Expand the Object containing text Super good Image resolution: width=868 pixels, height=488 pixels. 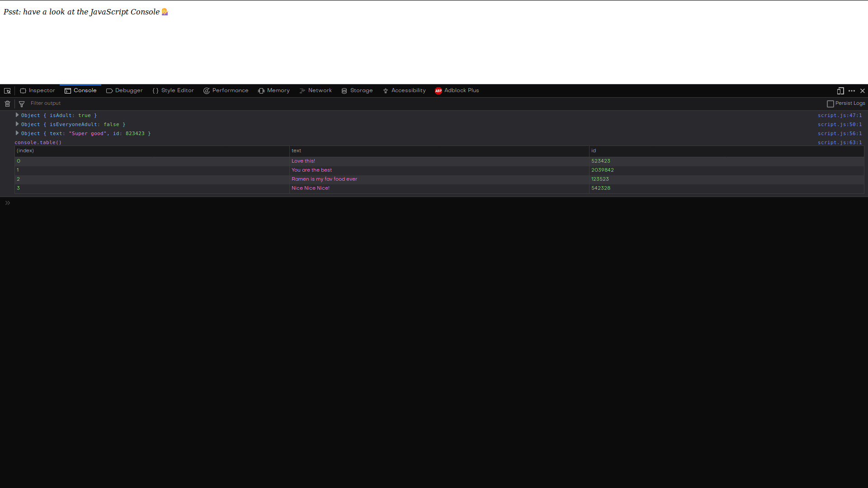(17, 133)
